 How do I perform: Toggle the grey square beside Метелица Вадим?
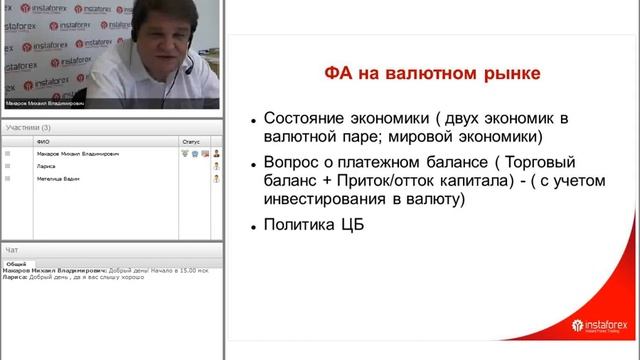(7, 178)
